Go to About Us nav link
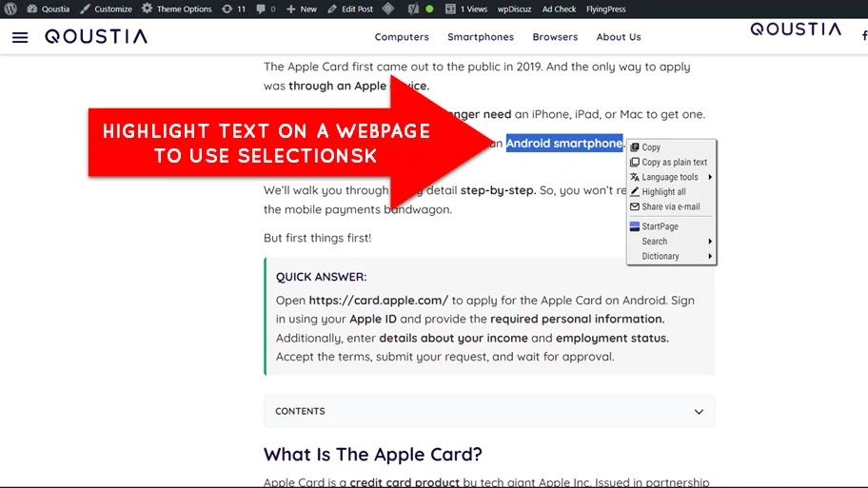 (x=619, y=36)
